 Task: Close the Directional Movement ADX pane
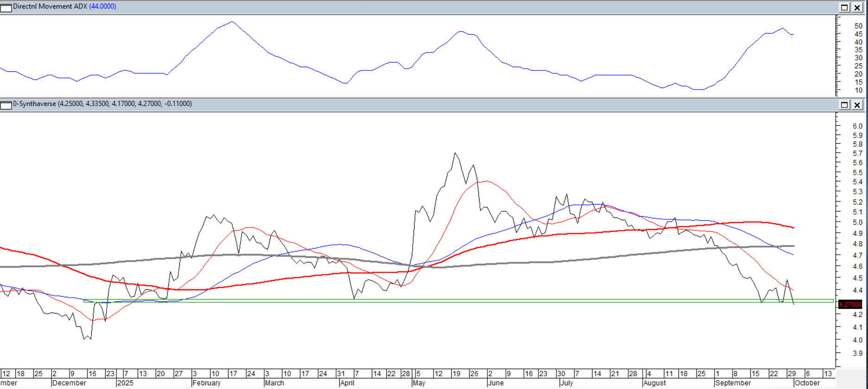[857, 7]
